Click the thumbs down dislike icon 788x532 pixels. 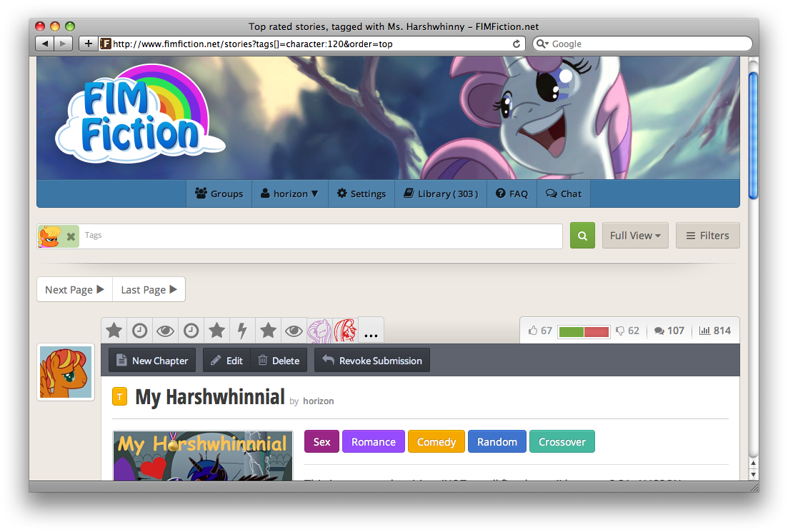620,331
